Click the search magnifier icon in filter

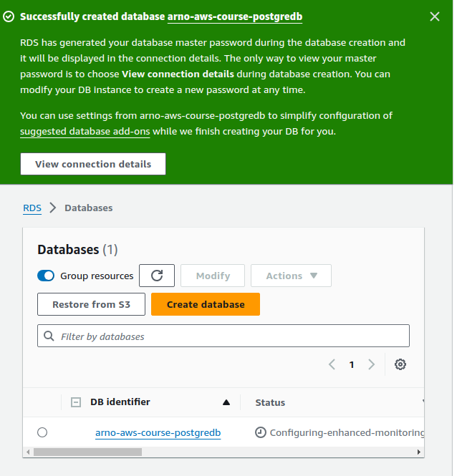[49, 336]
